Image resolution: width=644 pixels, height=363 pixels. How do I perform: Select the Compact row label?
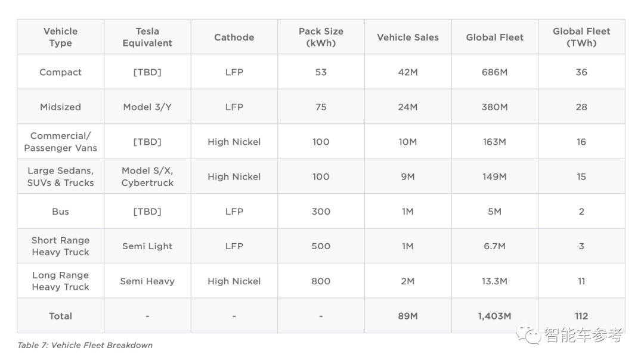pyautogui.click(x=60, y=72)
